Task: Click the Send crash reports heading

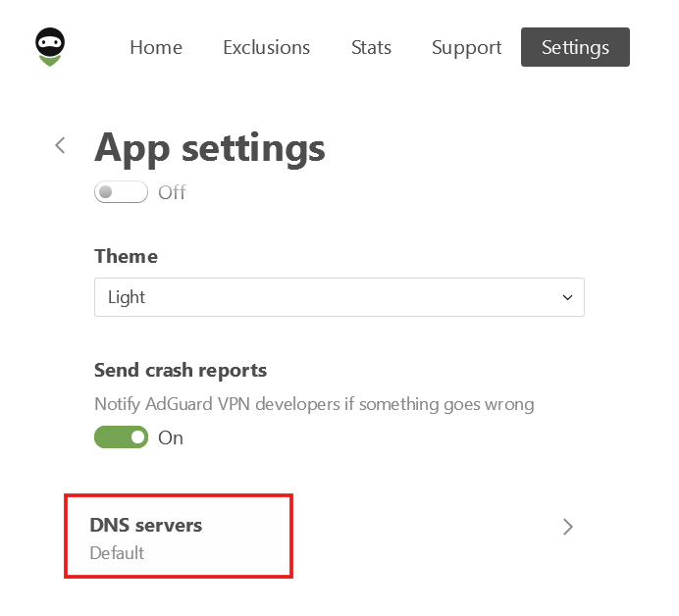Action: click(181, 371)
